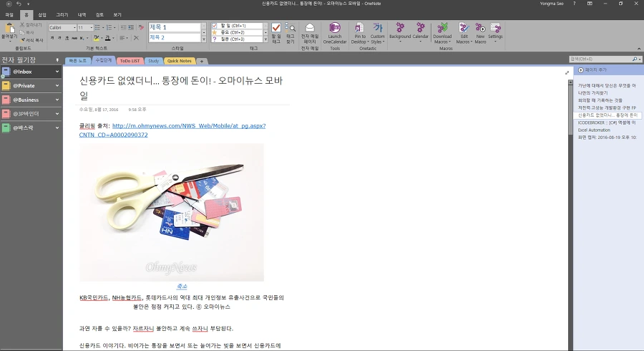
Task: Open the paragraph alignment dropdown
Action: (x=123, y=38)
